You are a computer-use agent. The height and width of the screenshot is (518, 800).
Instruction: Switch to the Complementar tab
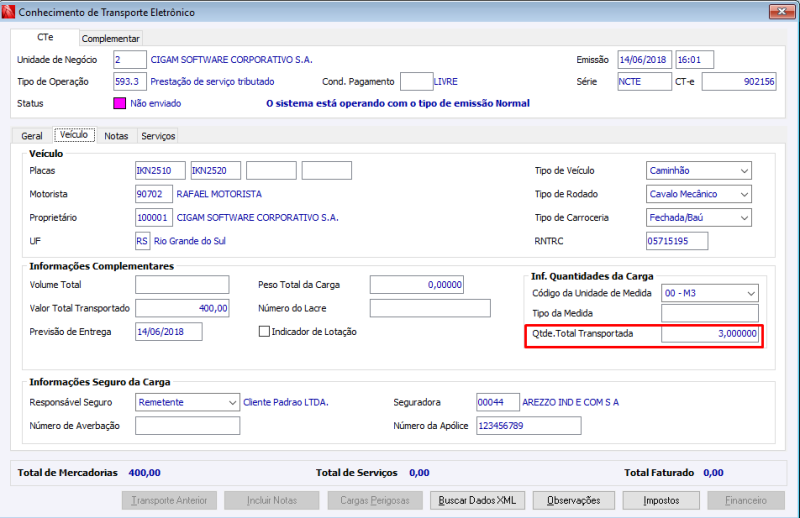point(110,38)
